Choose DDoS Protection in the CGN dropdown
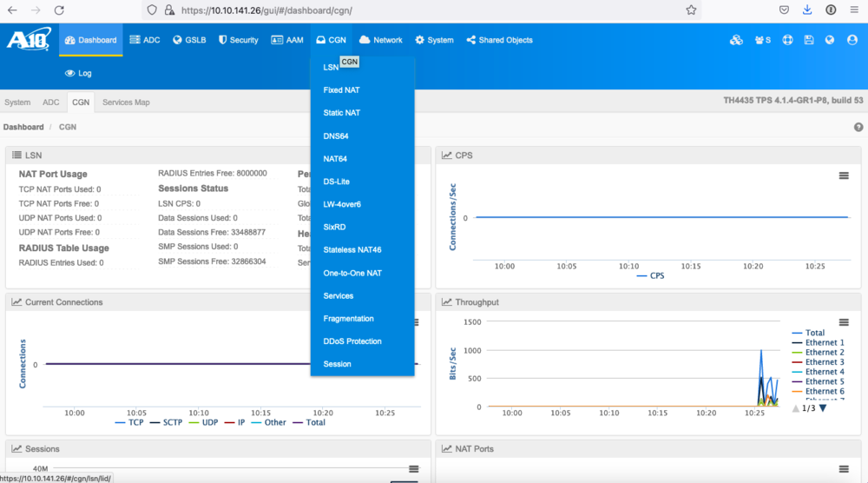Image resolution: width=868 pixels, height=483 pixels. pos(352,341)
